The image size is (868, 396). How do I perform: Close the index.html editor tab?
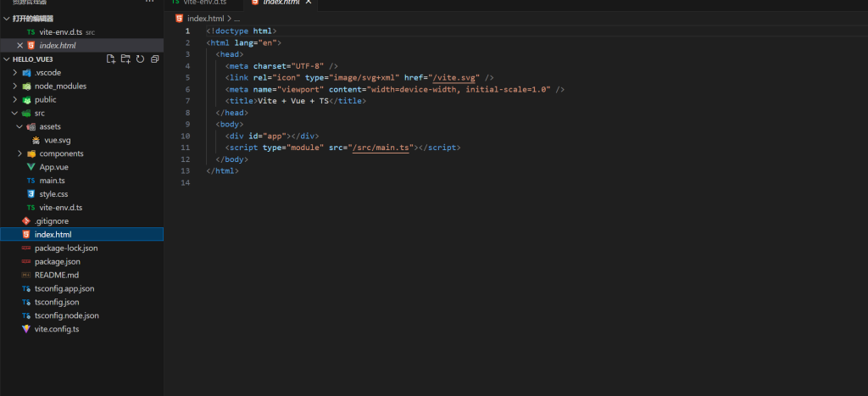pyautogui.click(x=309, y=3)
